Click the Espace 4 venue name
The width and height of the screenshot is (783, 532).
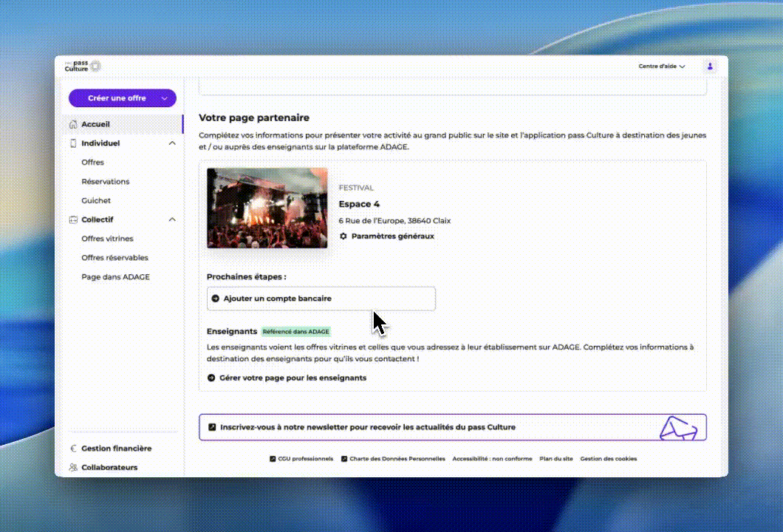359,205
